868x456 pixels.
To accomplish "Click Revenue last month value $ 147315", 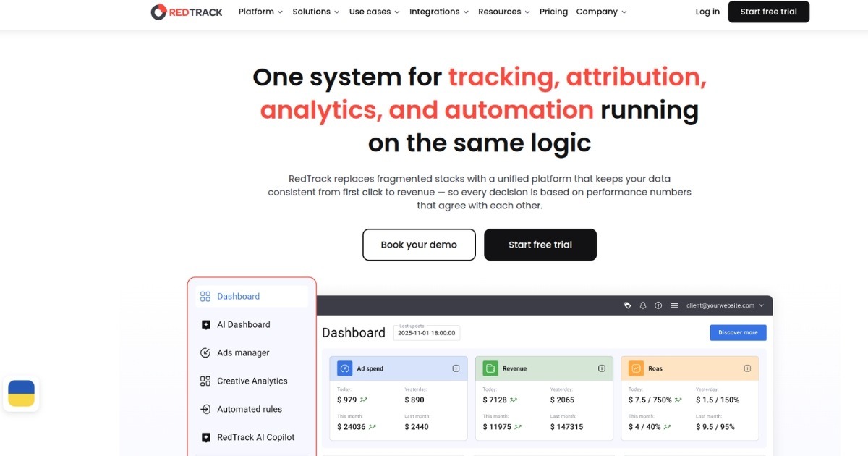I will click(567, 427).
